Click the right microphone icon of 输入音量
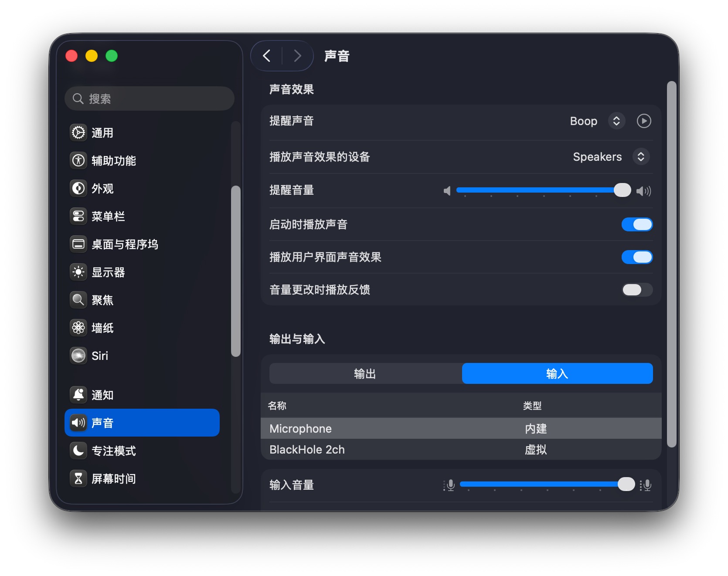This screenshot has height=576, width=728. pyautogui.click(x=646, y=485)
